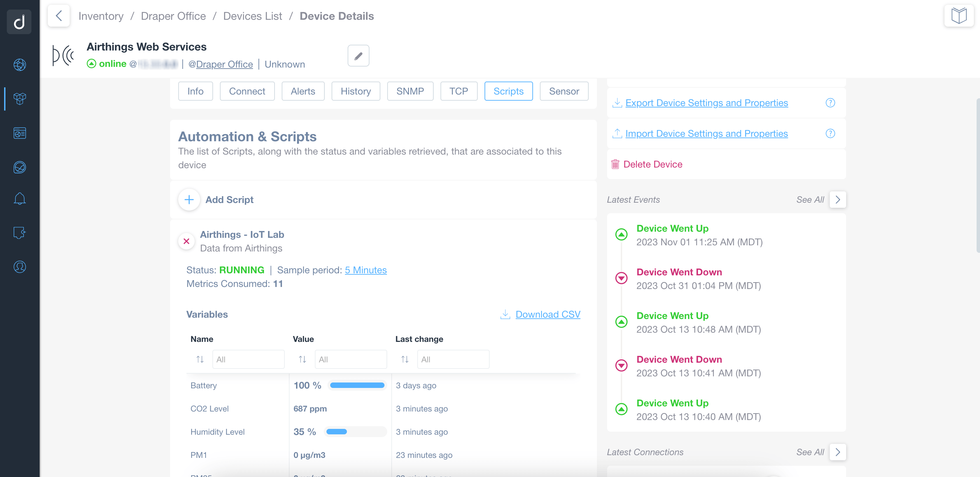Screen dimensions: 980x477
Task: Expand Latest Events with the chevron button
Action: [x=838, y=200]
